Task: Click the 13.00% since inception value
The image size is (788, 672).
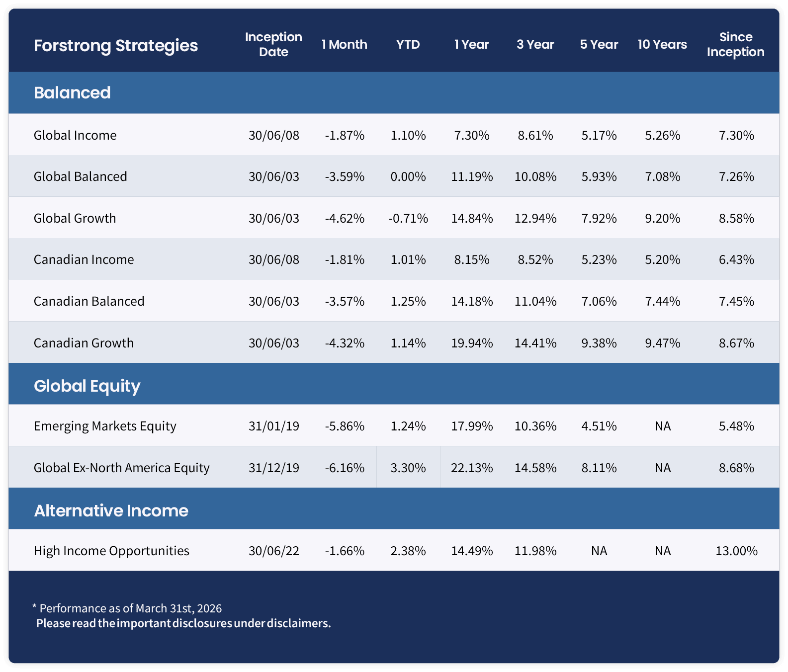Action: pos(736,551)
